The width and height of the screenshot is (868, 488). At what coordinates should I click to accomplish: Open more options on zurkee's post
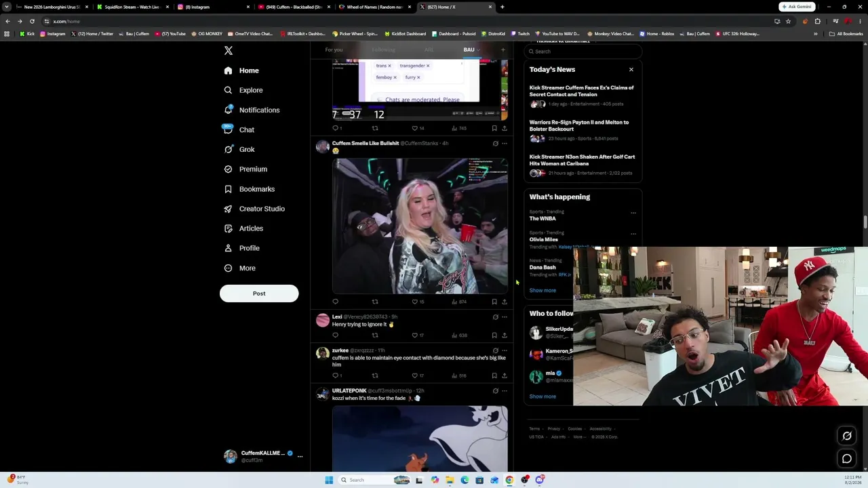tap(504, 350)
